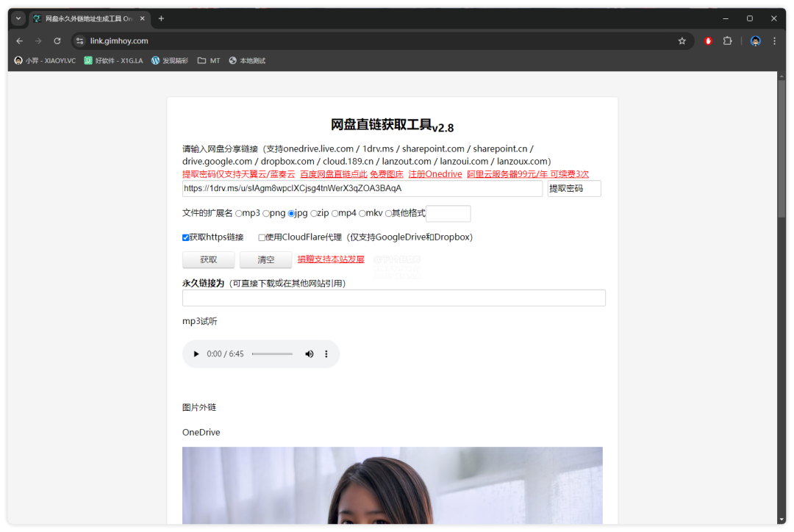Select the png extension radio button
This screenshot has height=532, width=794.
point(266,214)
